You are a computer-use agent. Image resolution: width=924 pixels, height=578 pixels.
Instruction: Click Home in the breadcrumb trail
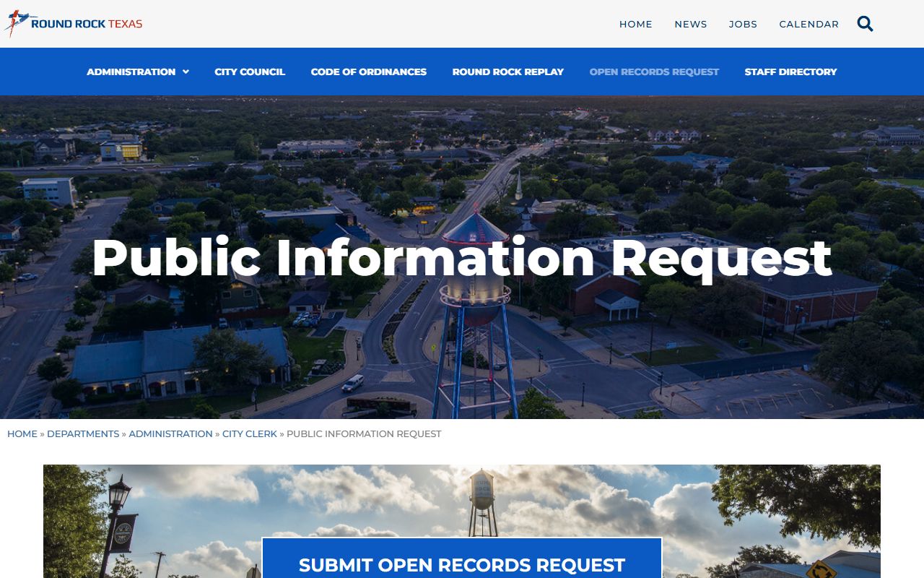[x=22, y=433]
